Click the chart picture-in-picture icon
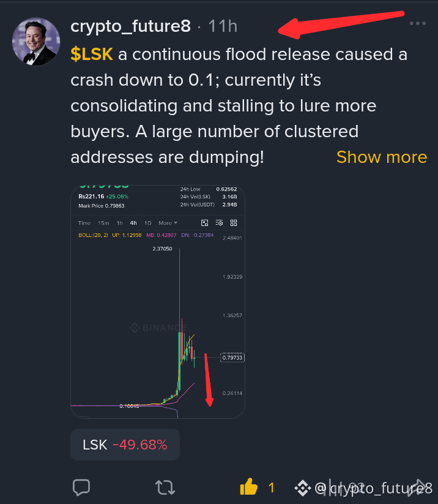Viewport: 438px width, 504px height. click(x=204, y=223)
